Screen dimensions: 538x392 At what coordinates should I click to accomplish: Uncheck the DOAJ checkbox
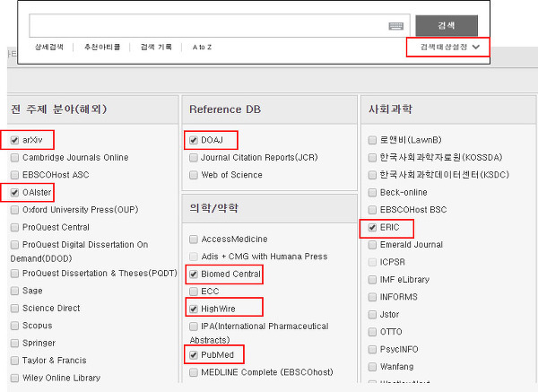(x=194, y=140)
